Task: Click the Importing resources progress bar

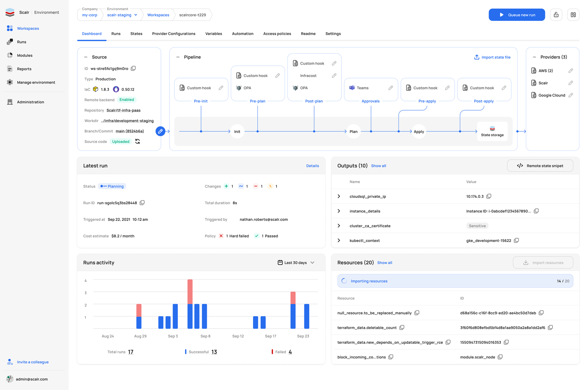Action: [455, 281]
